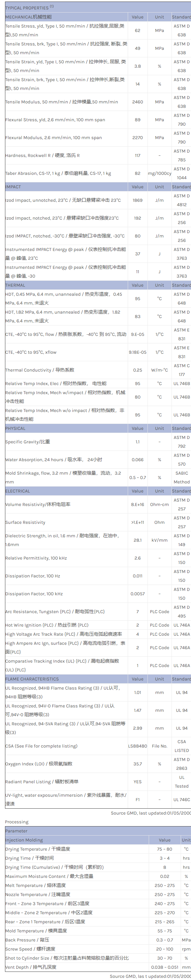The image size is (191, 980).
Task: Click the Radiant Panel Listing YES value
Action: tap(137, 782)
